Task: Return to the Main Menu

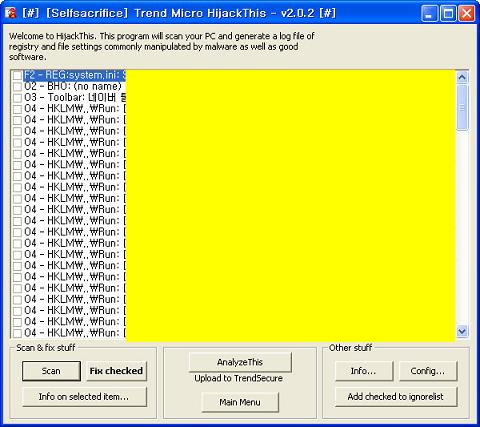Action: point(240,402)
